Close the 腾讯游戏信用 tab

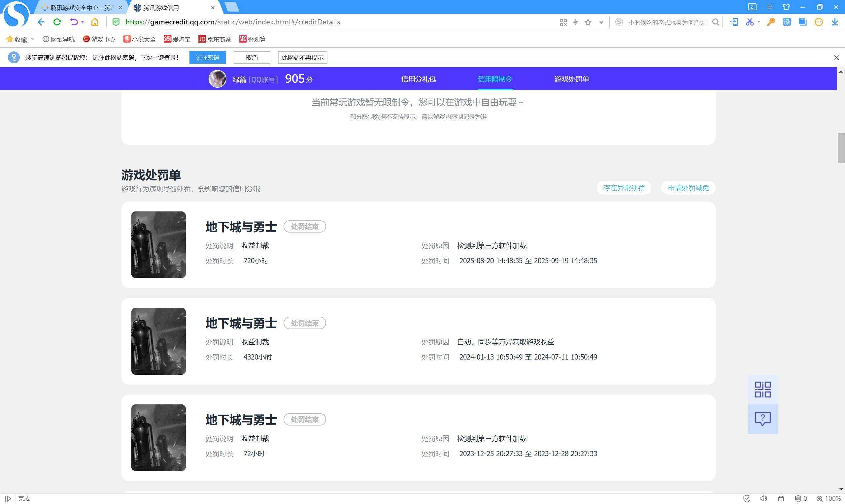pyautogui.click(x=213, y=8)
